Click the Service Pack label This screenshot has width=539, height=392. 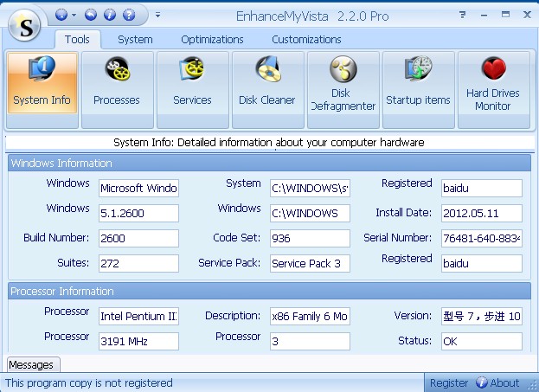point(229,263)
